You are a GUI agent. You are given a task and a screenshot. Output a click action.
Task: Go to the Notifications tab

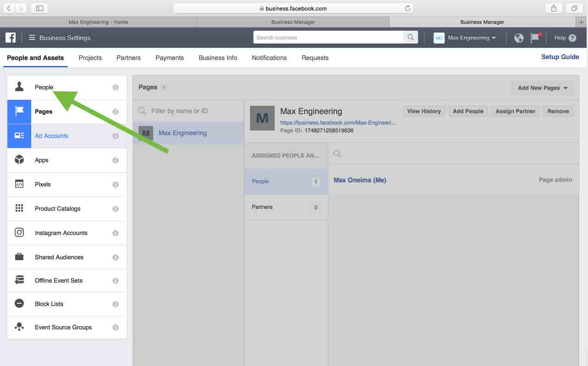(269, 58)
